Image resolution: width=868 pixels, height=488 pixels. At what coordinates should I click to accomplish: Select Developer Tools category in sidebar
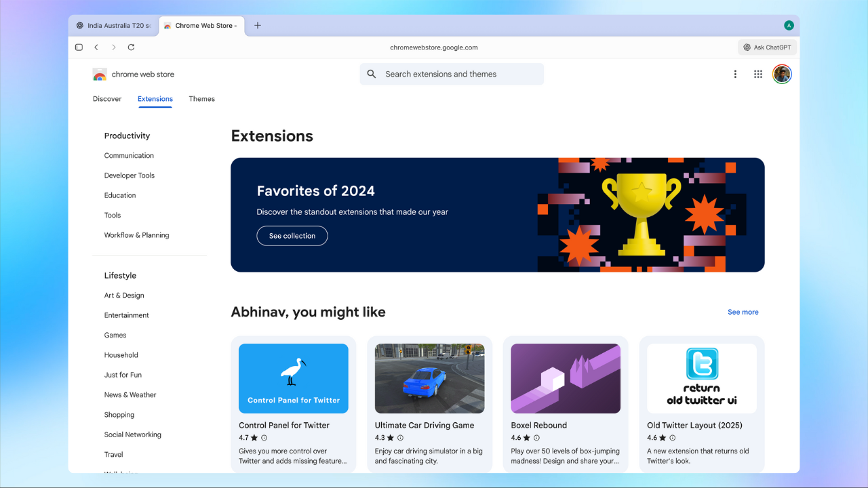129,176
